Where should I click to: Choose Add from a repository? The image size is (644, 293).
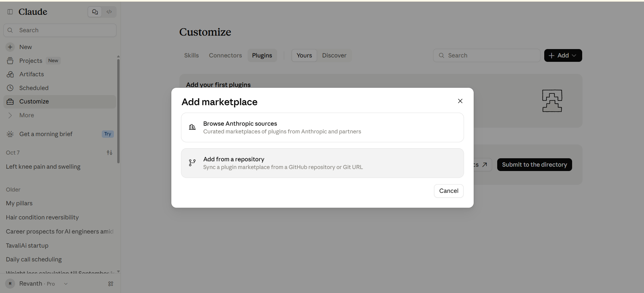[x=323, y=163]
